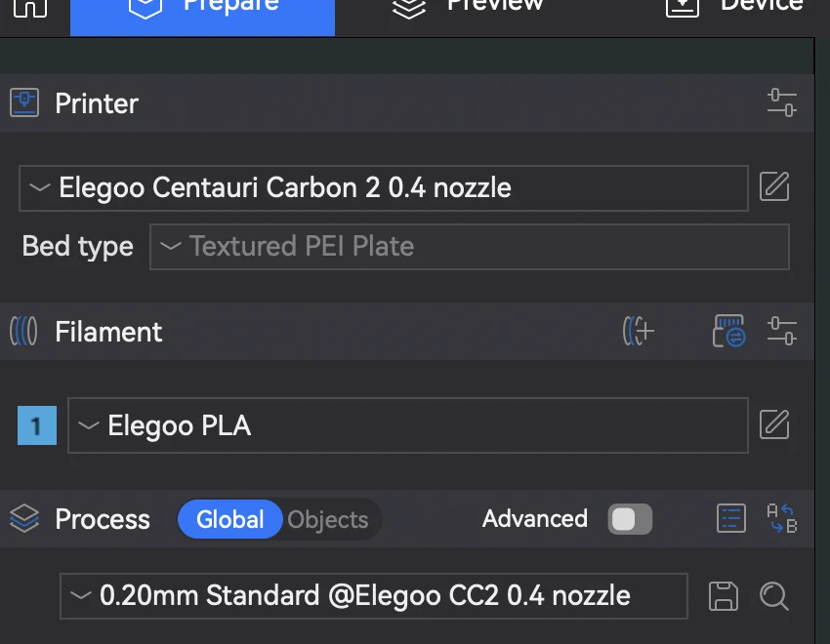Screen dimensions: 830x644
Task: Open the Elegoo Centauri Carbon 2 printer dropdown
Action: click(383, 188)
